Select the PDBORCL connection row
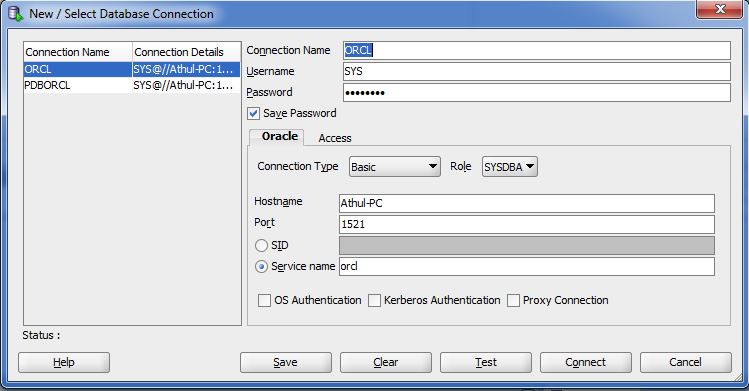Viewport: 749px width, 391px height. [x=132, y=85]
